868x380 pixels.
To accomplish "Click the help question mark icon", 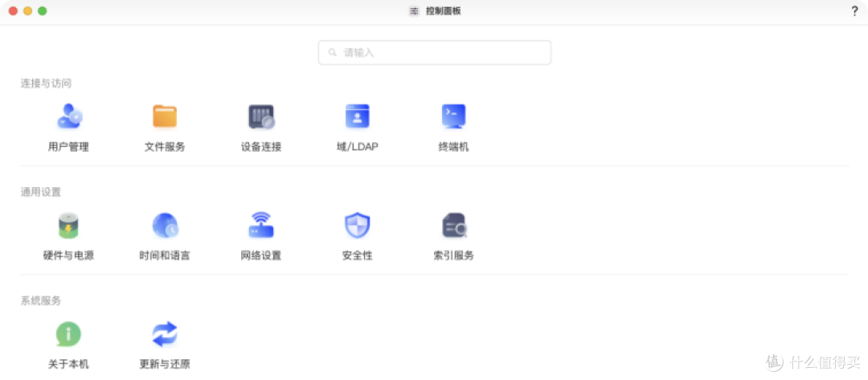I will (x=854, y=11).
